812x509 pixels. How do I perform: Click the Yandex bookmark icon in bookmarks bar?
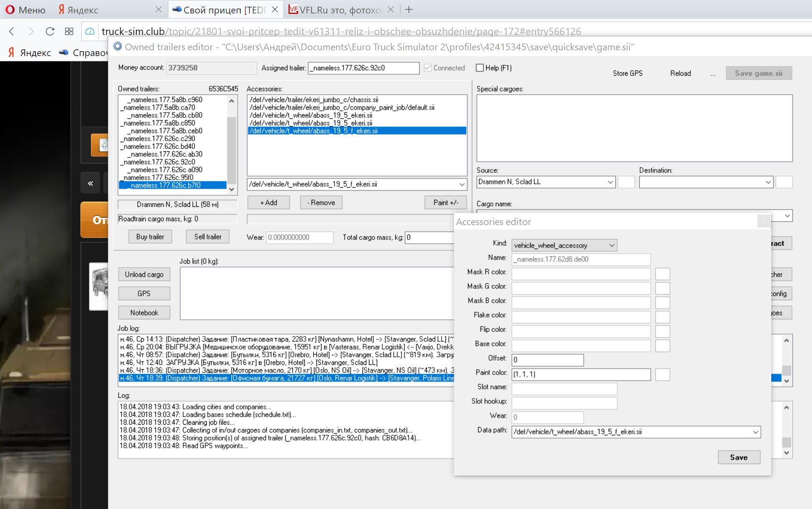tap(11, 53)
